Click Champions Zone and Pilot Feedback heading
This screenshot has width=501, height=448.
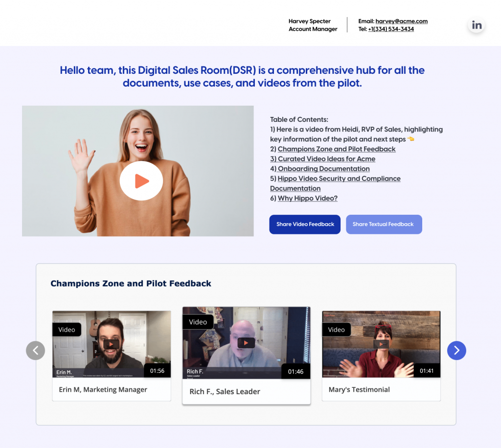(131, 283)
